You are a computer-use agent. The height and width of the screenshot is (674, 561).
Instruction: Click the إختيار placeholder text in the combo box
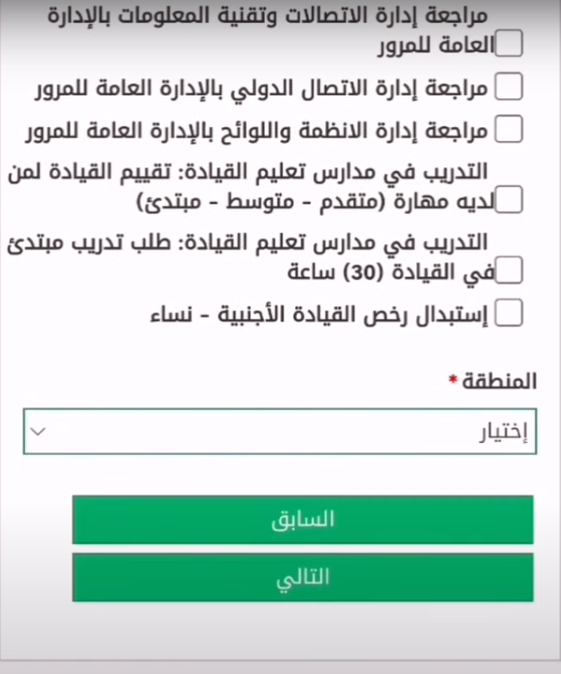503,432
